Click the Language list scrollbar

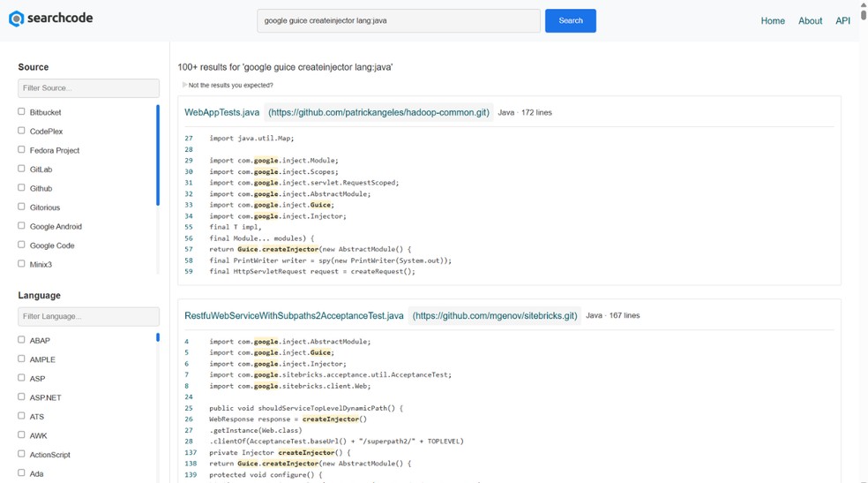pyautogui.click(x=158, y=336)
